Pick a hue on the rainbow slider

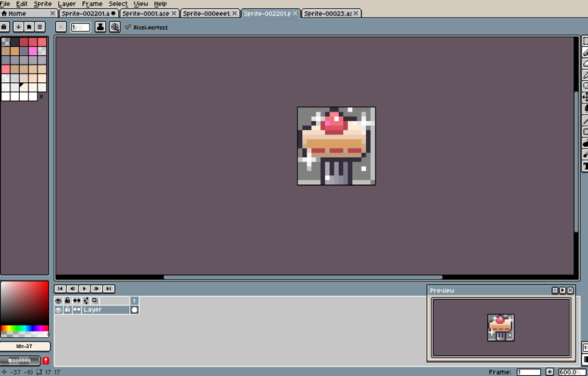(x=25, y=328)
